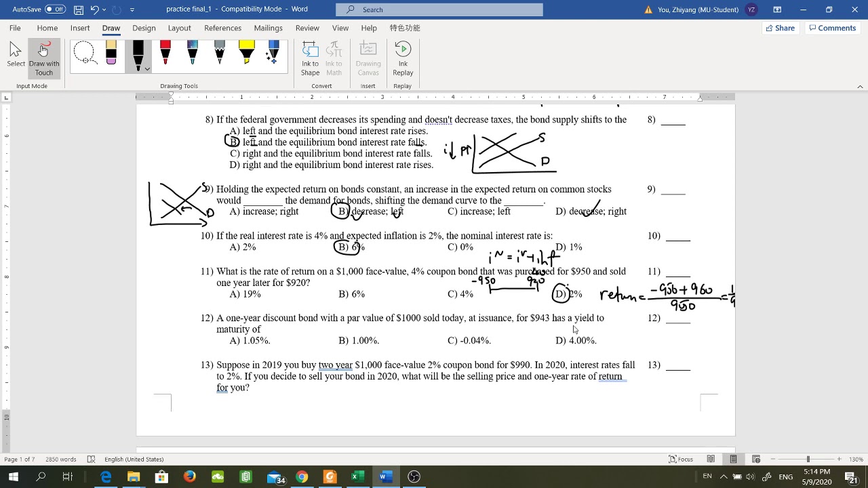Switch to Read Mode view

click(711, 460)
